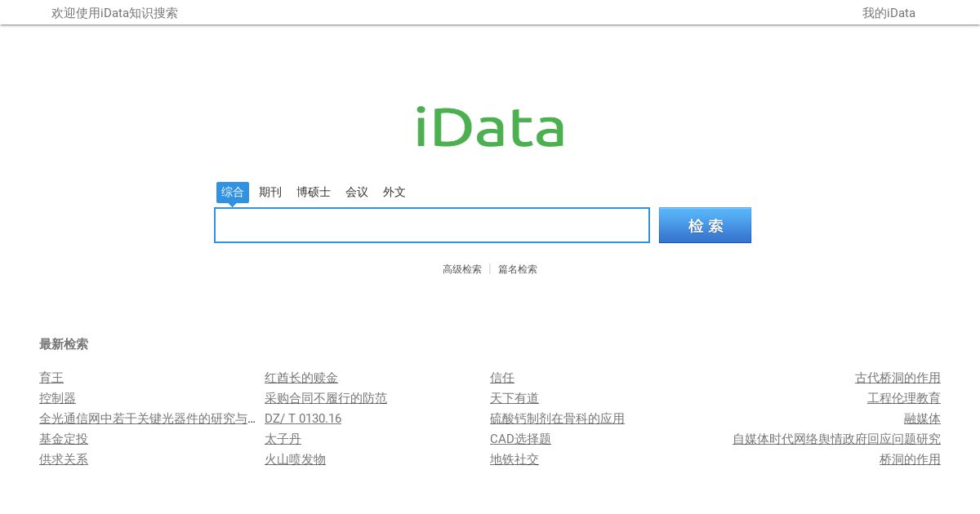Open recent search 育王
This screenshot has width=980, height=514.
[x=51, y=378]
